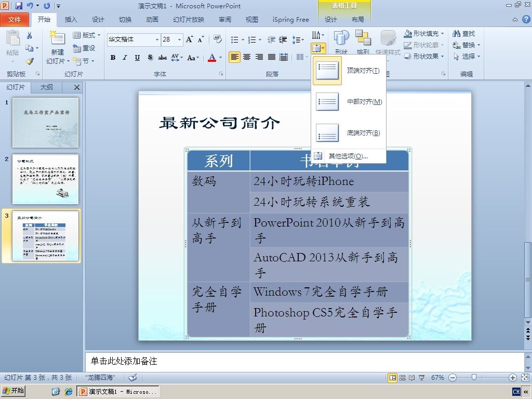This screenshot has height=399, width=532.
Task: Click the shrink font size icon
Action: 201,39
